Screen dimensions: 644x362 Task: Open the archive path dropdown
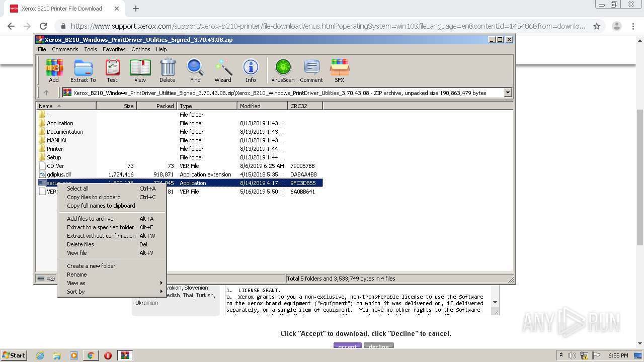click(508, 93)
